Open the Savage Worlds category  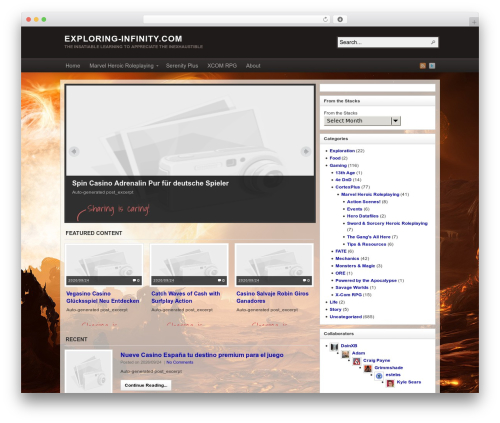352,287
